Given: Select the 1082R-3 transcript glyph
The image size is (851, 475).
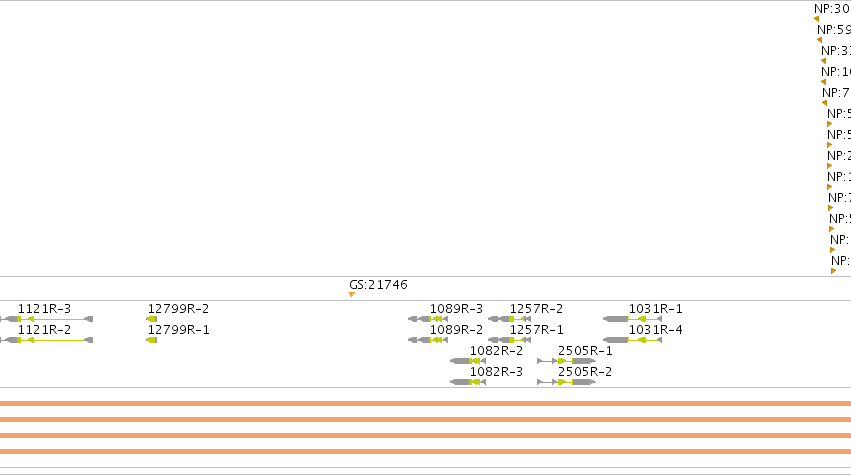Looking at the screenshot, I should 468,382.
